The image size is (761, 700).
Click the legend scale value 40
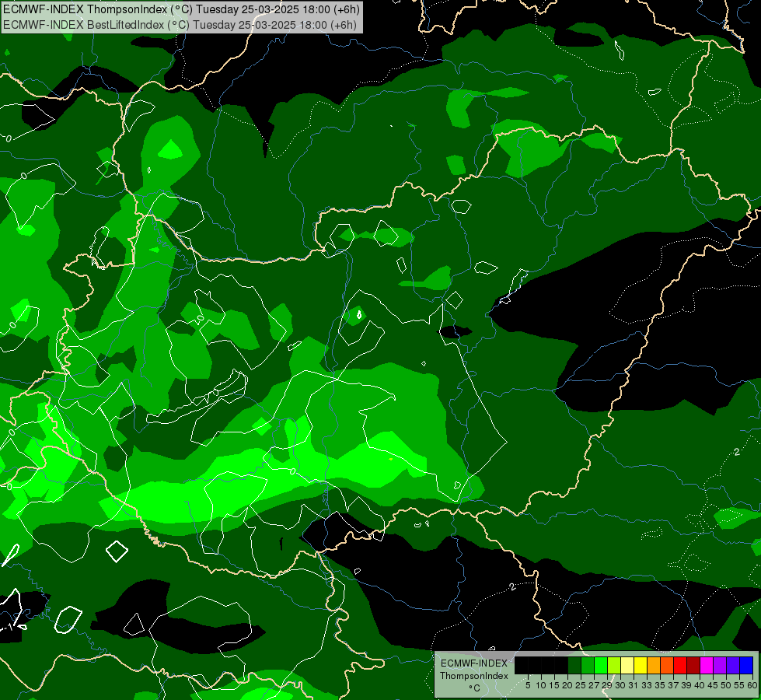[700, 685]
